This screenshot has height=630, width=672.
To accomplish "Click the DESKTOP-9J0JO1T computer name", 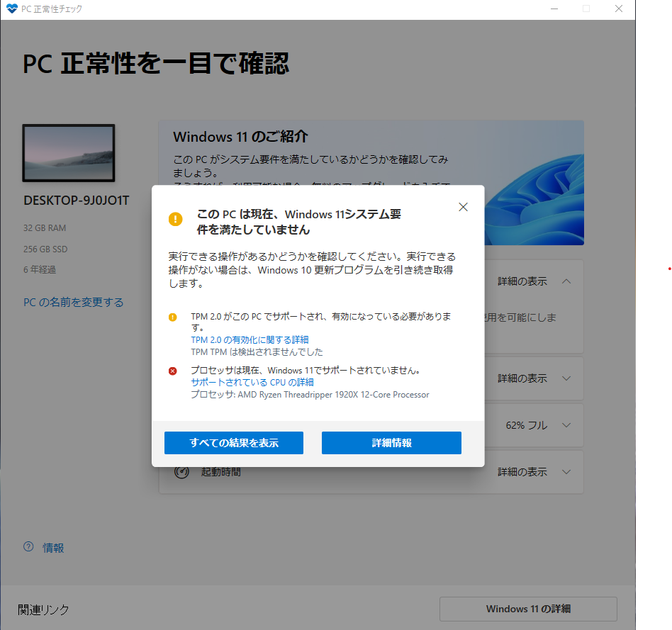I will [77, 201].
